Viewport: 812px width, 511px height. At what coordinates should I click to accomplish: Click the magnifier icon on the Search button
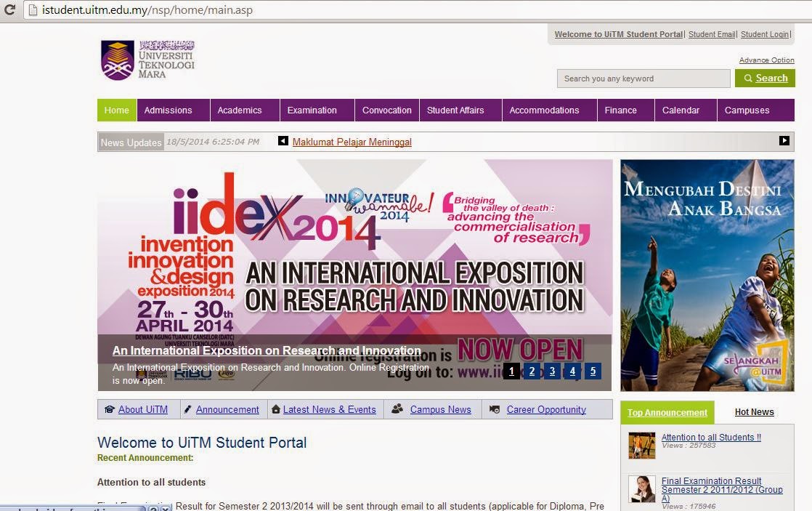coord(748,79)
